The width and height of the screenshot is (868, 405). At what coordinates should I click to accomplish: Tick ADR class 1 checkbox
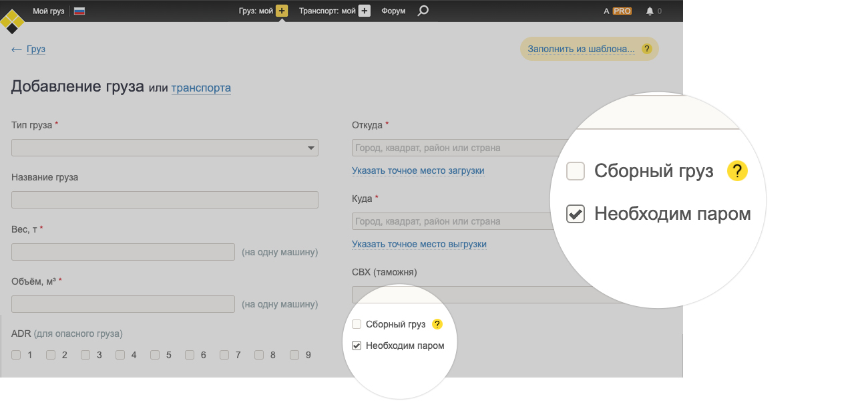17,355
